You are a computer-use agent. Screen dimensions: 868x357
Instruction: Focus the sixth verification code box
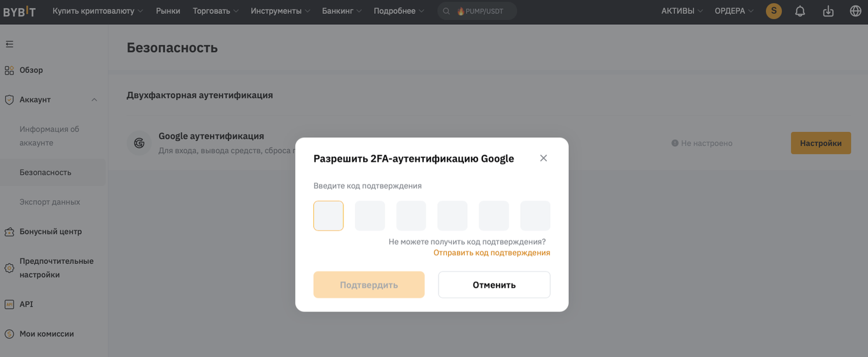[x=535, y=215]
